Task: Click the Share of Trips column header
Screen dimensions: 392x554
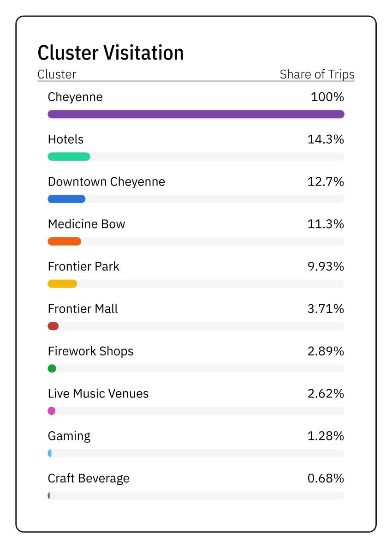Action: (317, 74)
